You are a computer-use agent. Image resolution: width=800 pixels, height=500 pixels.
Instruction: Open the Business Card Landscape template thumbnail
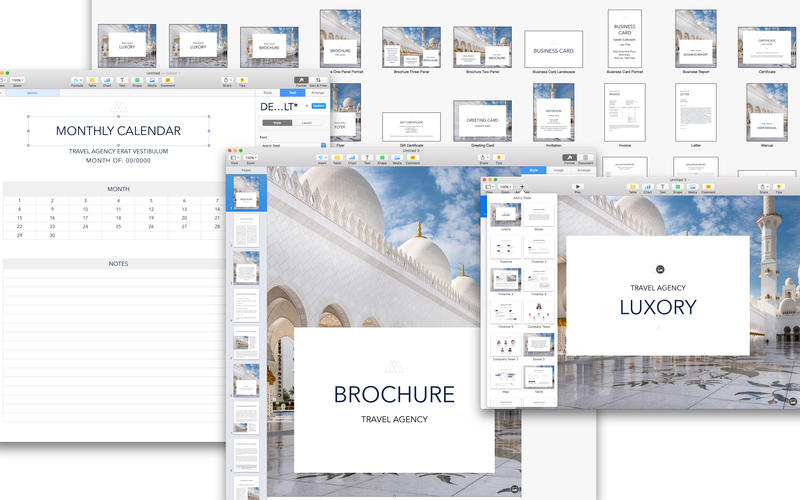point(554,49)
